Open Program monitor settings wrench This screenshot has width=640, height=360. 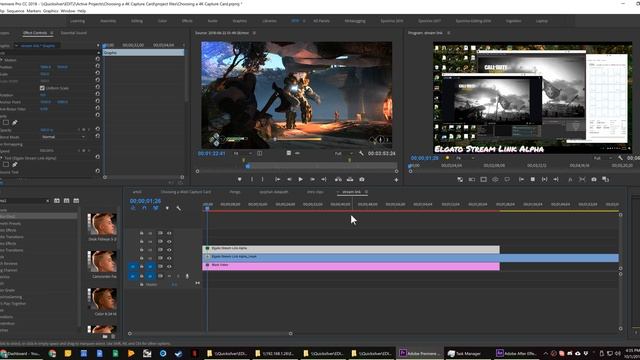point(620,158)
